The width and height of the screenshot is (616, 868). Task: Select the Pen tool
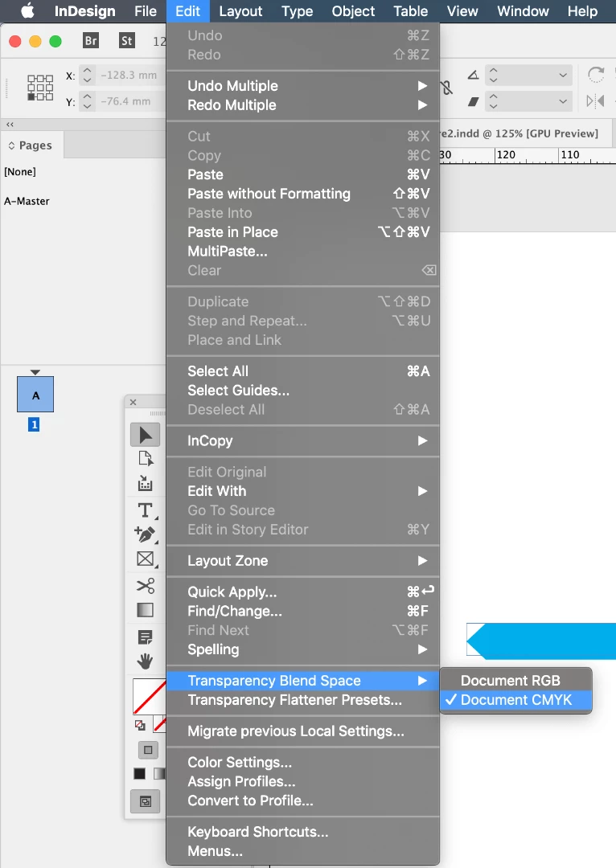(x=145, y=534)
